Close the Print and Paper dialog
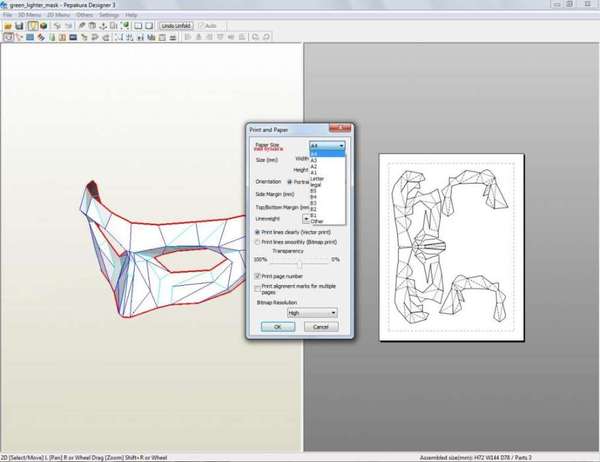The image size is (600, 462). tap(340, 128)
